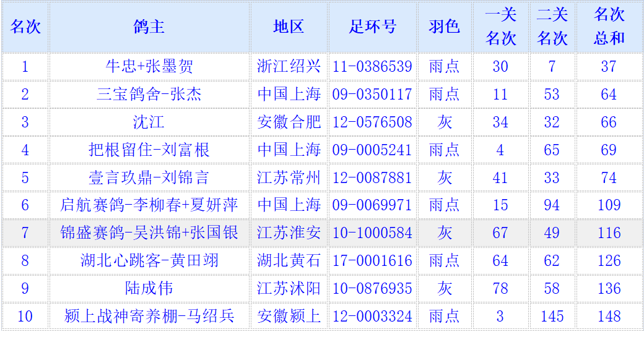Select ring number 17-0001616

(x=372, y=261)
